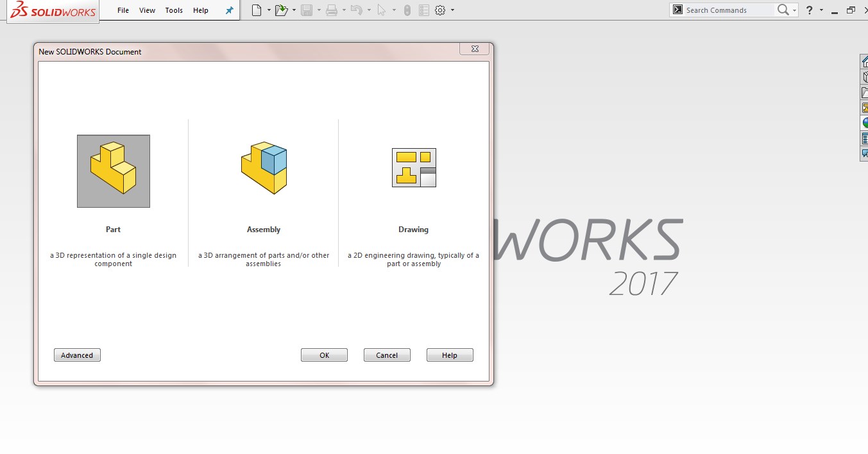Expand the Help dropdown arrow

point(821,10)
